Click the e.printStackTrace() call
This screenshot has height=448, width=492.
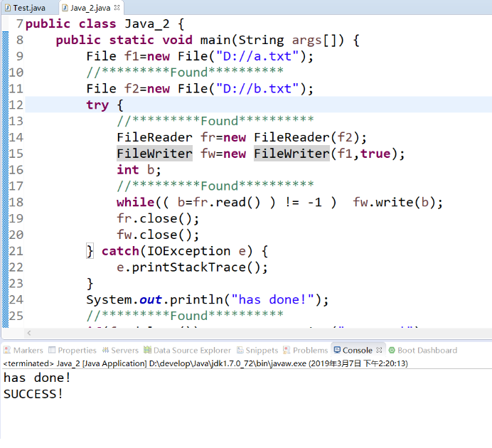[x=192, y=267]
